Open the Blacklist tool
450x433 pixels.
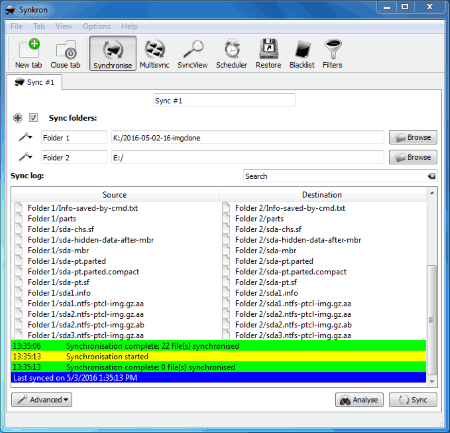click(x=302, y=53)
